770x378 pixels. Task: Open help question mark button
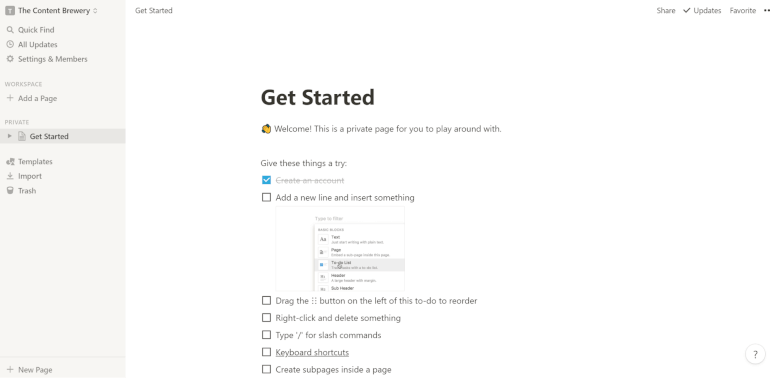click(x=755, y=354)
